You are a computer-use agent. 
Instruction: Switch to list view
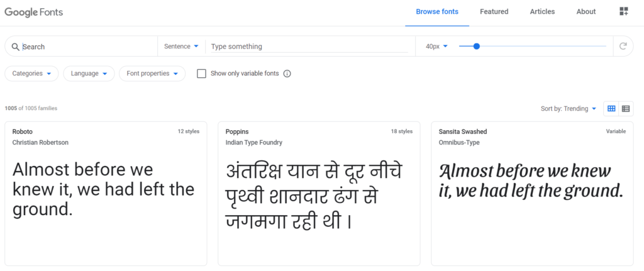pos(626,108)
